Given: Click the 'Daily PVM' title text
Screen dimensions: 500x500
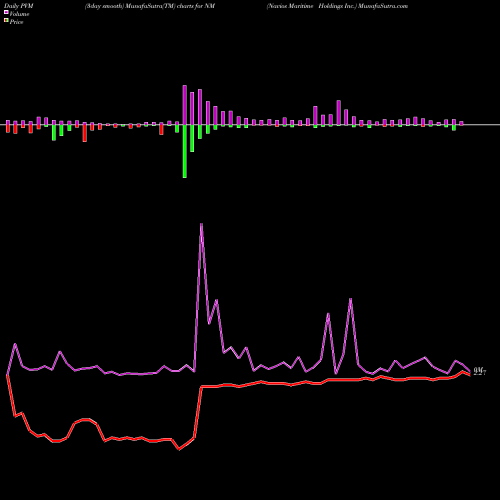Looking at the screenshot, I should 19,6.
